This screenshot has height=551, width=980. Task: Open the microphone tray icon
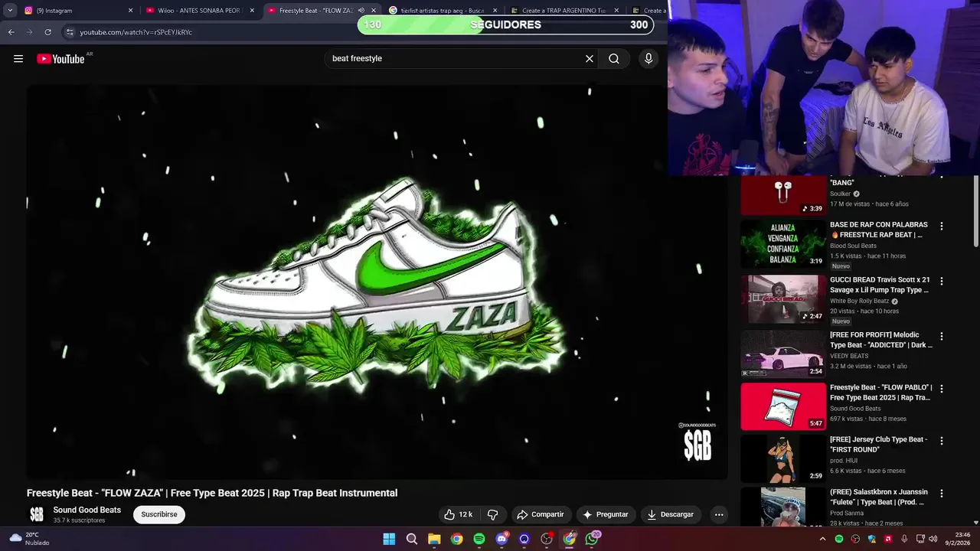coord(904,539)
